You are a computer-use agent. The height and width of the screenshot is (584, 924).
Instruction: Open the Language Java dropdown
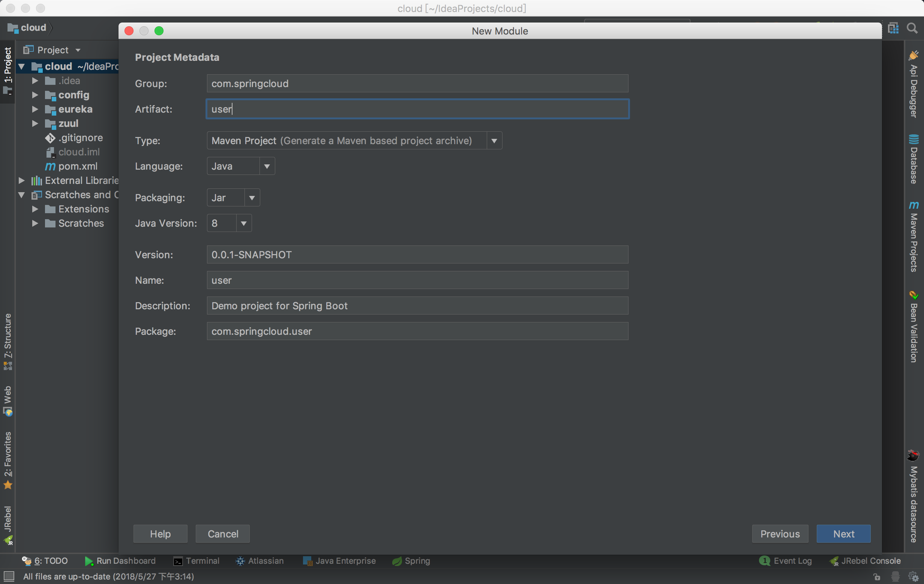pos(267,166)
